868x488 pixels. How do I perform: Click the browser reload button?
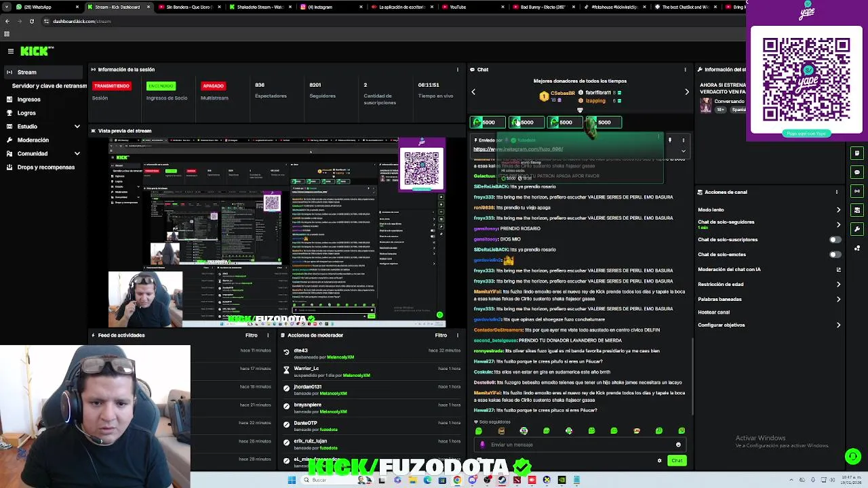coord(31,21)
